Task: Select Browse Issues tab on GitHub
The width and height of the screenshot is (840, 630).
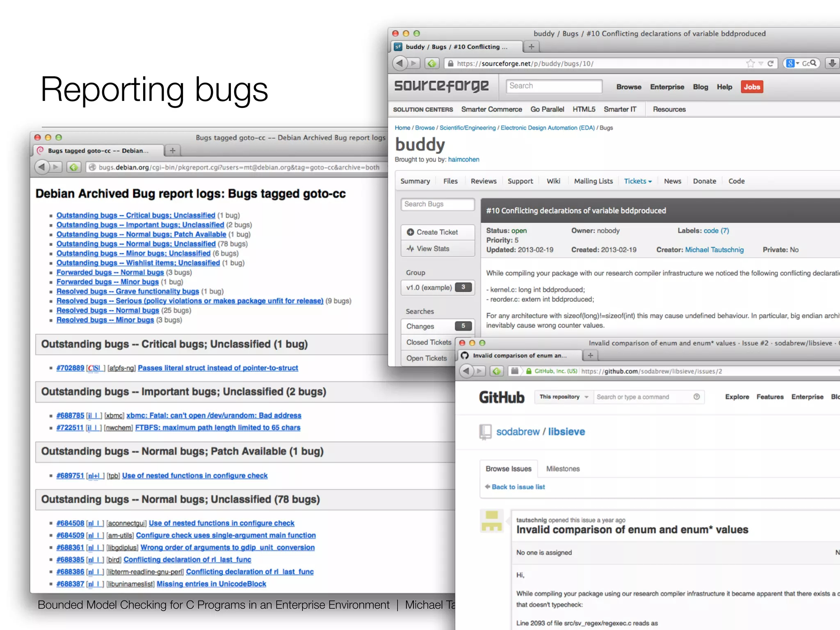Action: tap(509, 468)
